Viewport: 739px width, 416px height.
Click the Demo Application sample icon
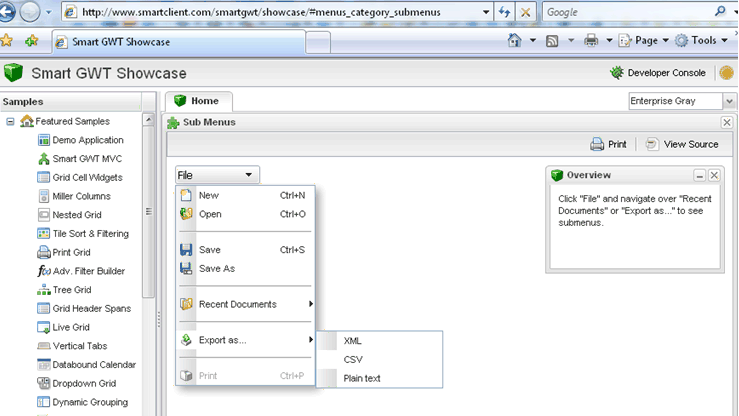(43, 140)
